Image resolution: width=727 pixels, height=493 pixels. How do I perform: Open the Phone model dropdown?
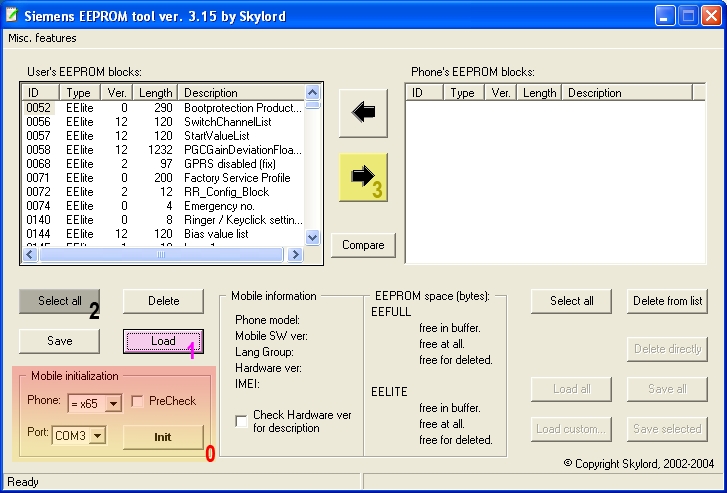click(x=113, y=404)
